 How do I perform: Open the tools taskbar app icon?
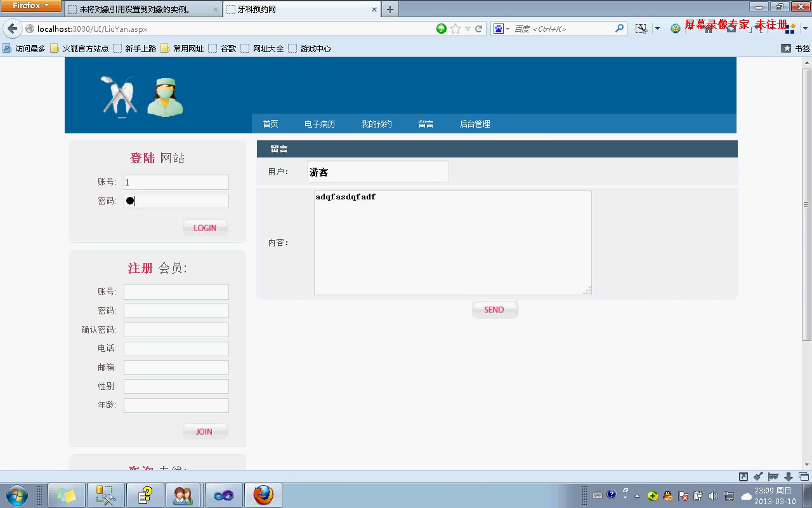coord(105,495)
